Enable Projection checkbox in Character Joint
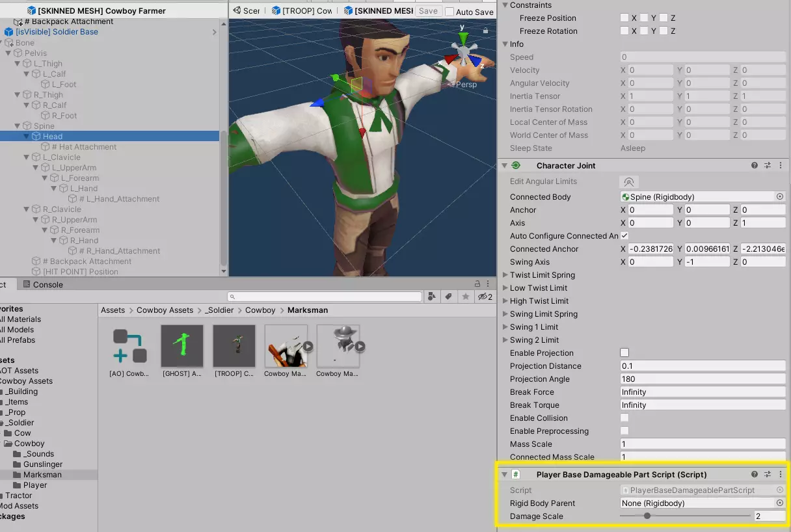The width and height of the screenshot is (791, 532). [x=624, y=352]
